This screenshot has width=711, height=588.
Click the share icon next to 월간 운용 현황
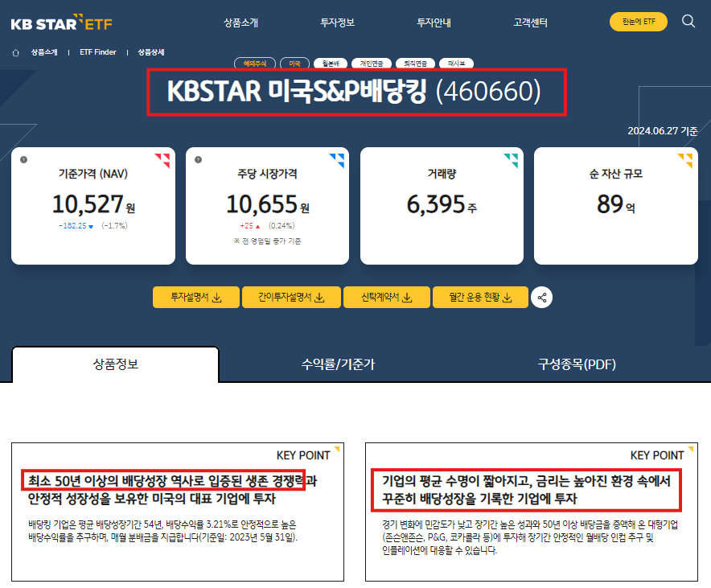(x=541, y=297)
